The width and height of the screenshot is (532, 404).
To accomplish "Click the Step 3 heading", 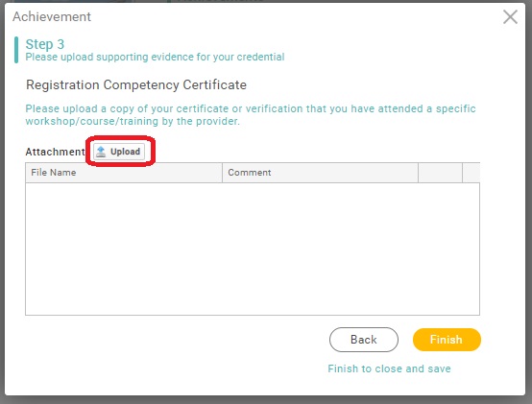I will point(45,44).
